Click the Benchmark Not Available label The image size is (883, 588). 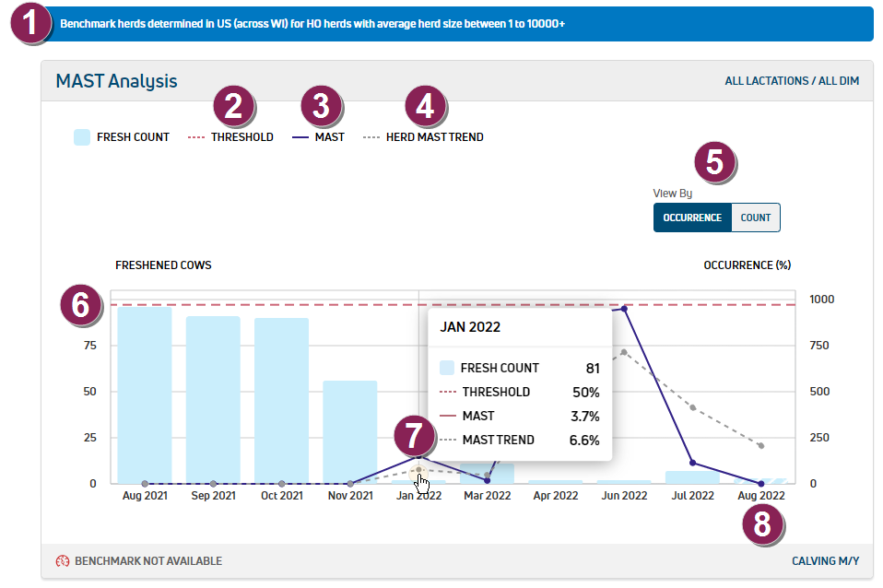(x=147, y=560)
